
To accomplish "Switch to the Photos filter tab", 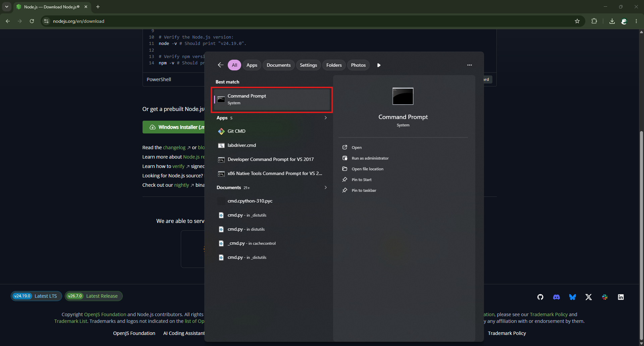I will pyautogui.click(x=358, y=65).
